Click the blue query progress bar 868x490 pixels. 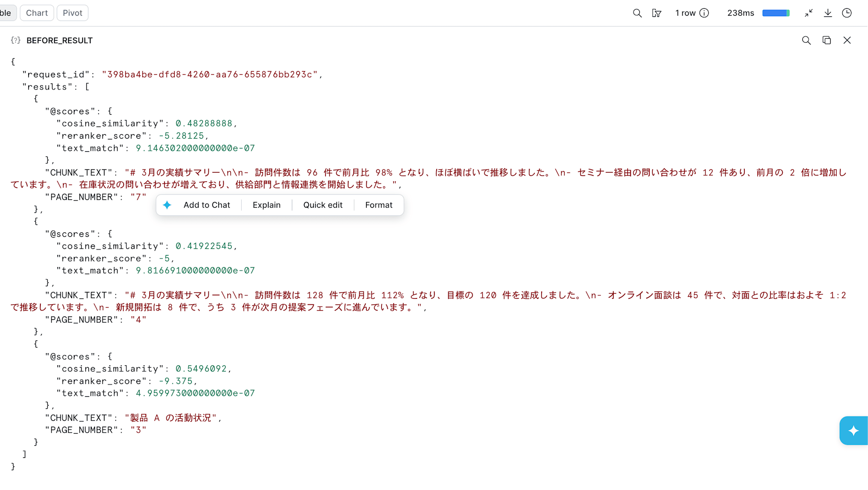[x=776, y=13]
